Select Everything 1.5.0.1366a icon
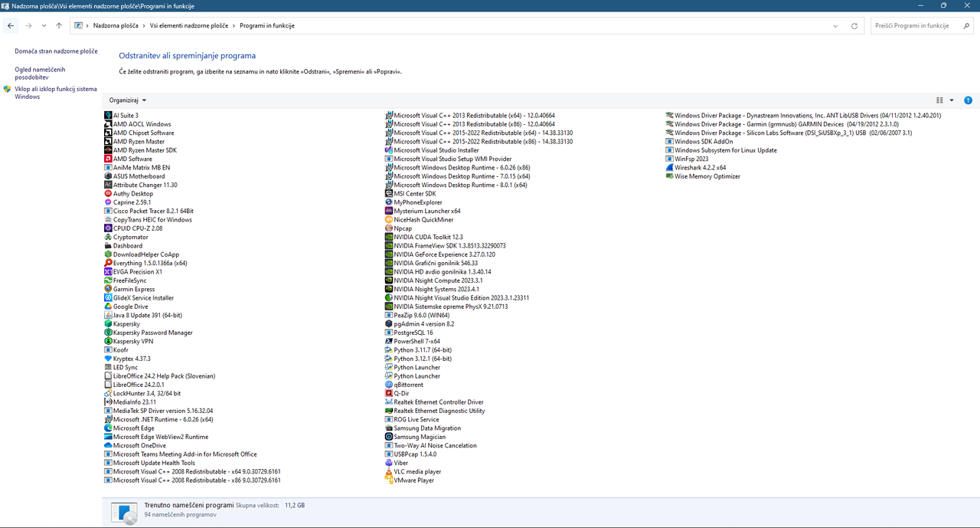980x528 pixels. [107, 263]
